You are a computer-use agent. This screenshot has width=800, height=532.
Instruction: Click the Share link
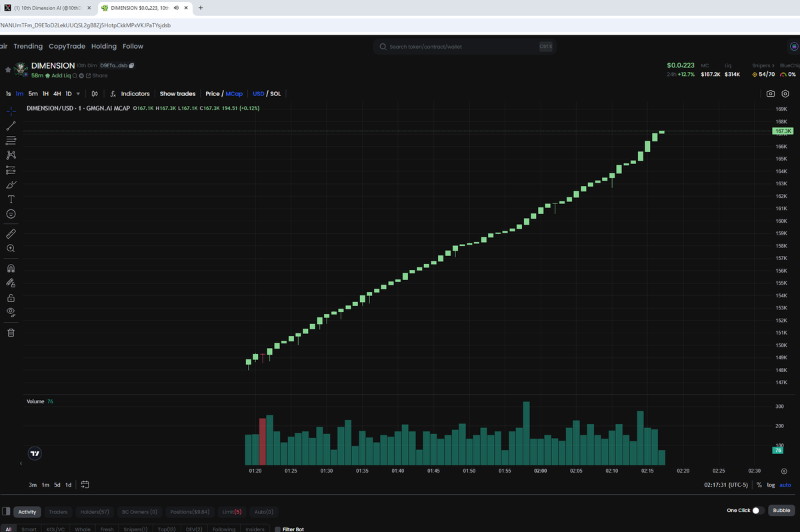pos(97,76)
